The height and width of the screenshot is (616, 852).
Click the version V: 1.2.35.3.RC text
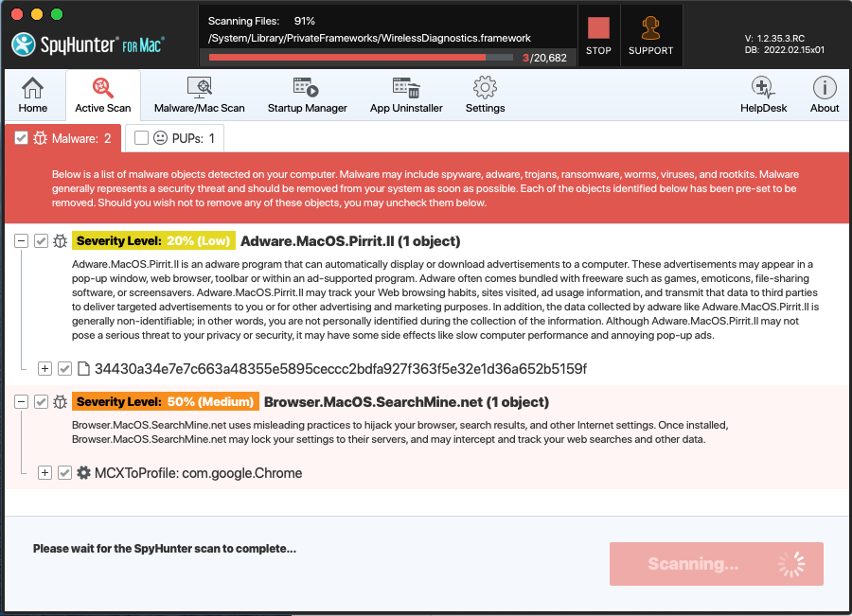[774, 39]
